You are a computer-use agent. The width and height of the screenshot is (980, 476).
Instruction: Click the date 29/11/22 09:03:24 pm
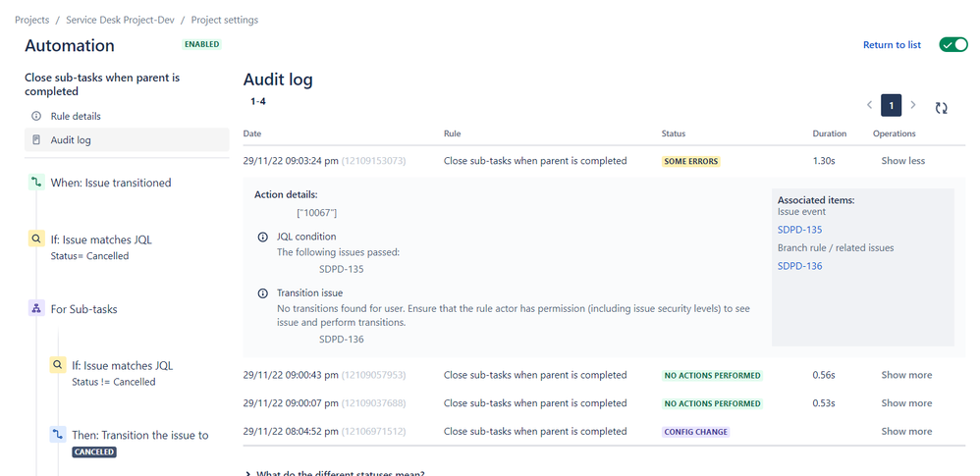(291, 161)
